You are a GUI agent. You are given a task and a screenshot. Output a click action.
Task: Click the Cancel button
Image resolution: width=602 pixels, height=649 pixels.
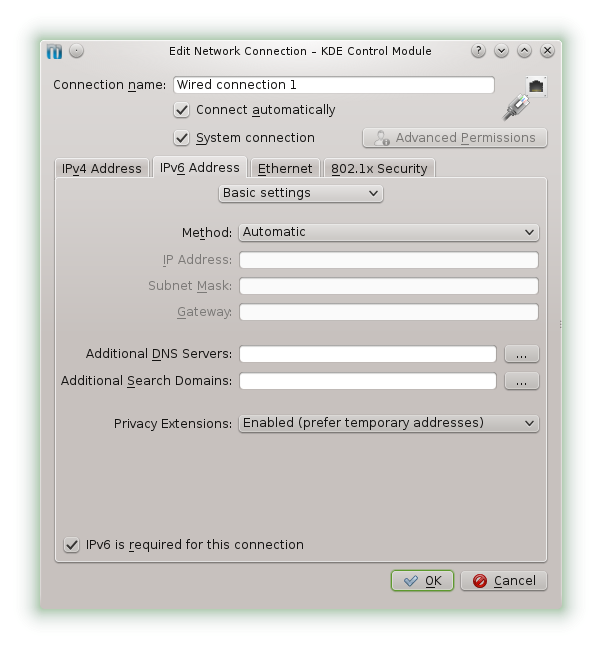(x=504, y=581)
